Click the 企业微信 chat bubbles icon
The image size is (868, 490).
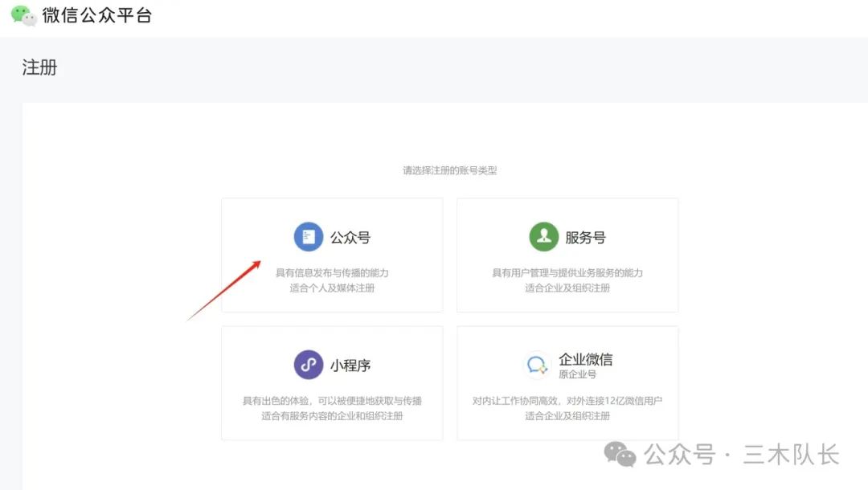click(x=535, y=363)
